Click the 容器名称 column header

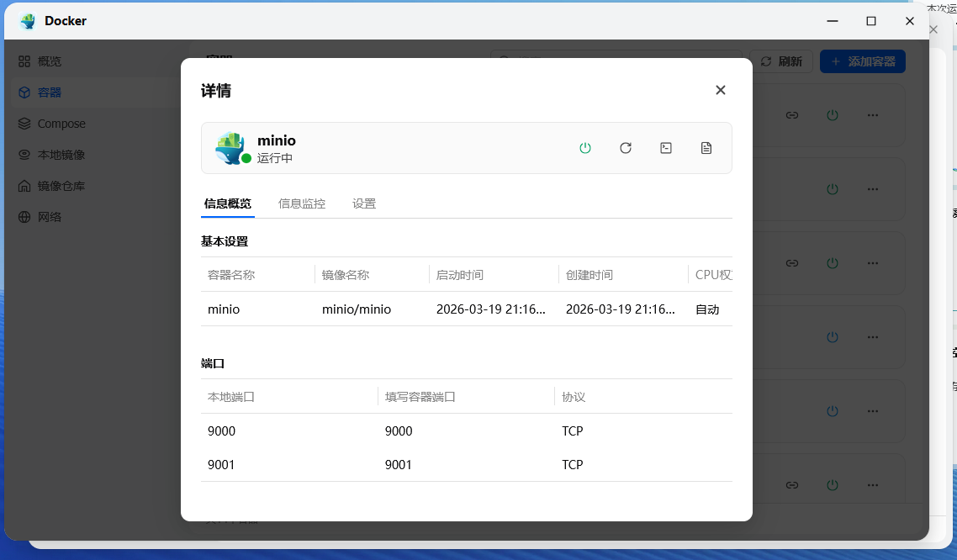coord(231,275)
